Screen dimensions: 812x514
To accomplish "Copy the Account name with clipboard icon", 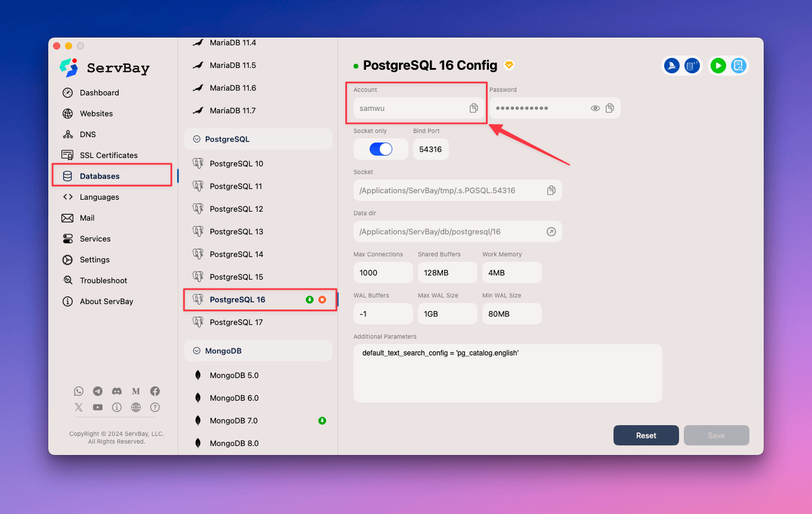I will click(473, 108).
